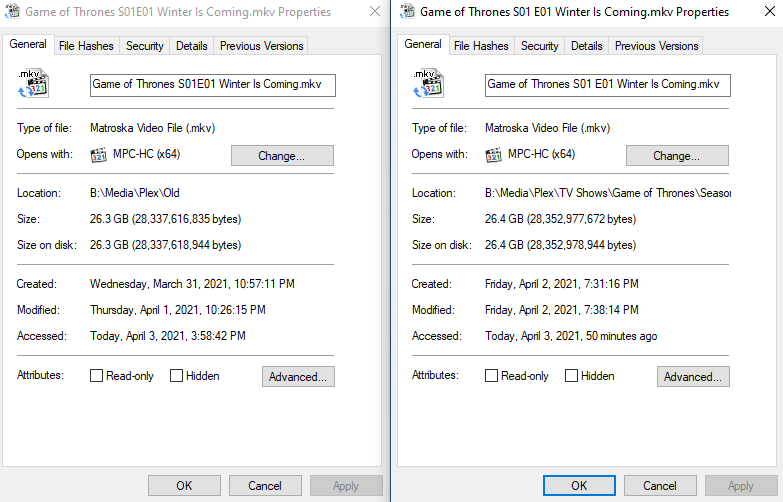The width and height of the screenshot is (783, 502).
Task: Enable Read-only checkbox in left dialog
Action: 96,376
